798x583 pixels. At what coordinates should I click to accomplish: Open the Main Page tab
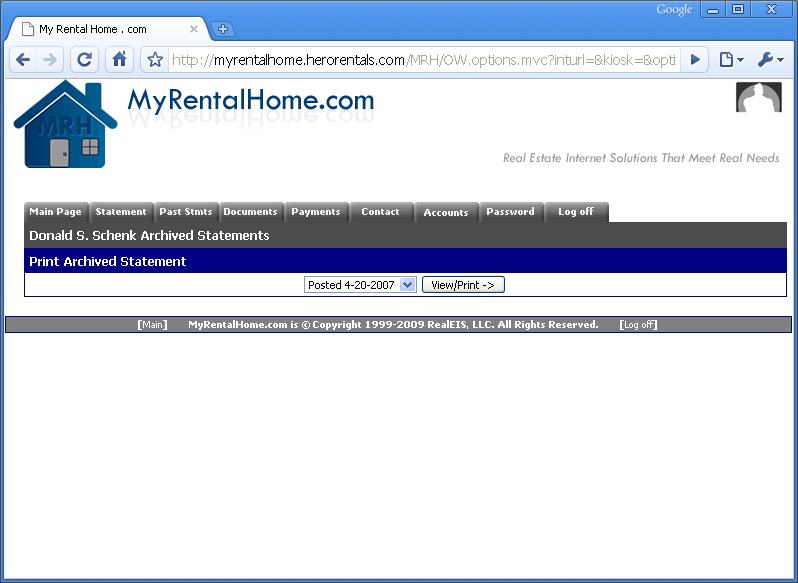pos(55,212)
